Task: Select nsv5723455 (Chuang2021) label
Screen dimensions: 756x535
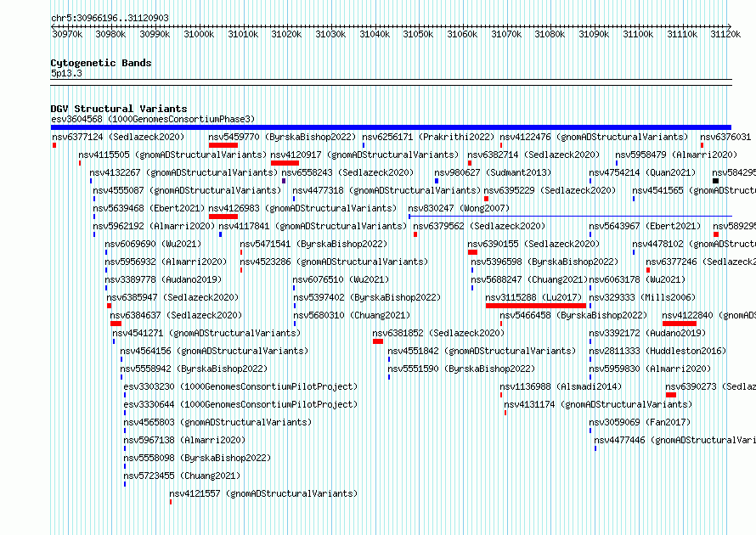Action: [x=182, y=476]
